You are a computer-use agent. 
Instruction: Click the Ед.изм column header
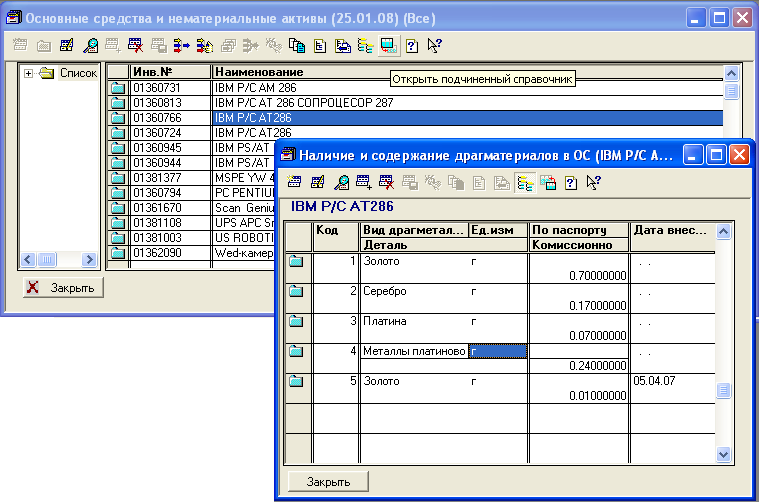click(498, 230)
